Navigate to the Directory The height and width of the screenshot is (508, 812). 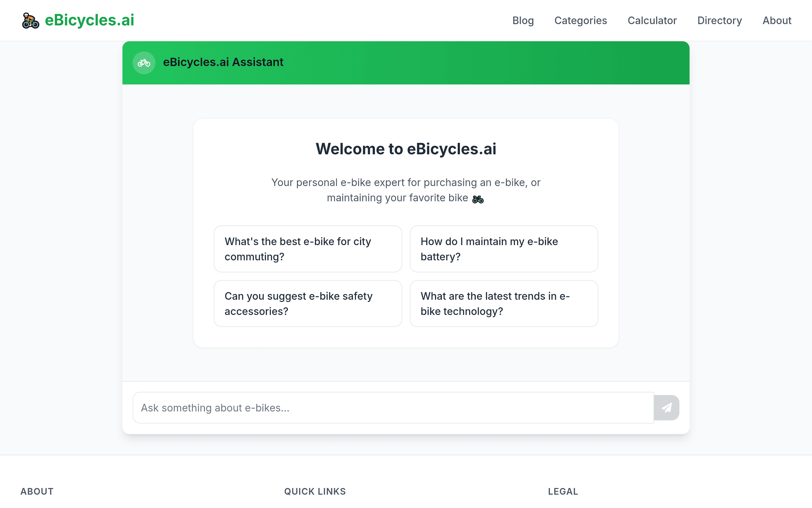[x=719, y=21]
